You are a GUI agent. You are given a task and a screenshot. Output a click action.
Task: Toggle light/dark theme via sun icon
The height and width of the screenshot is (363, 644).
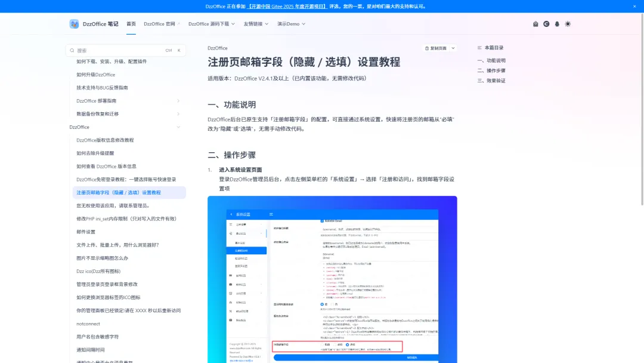(568, 24)
